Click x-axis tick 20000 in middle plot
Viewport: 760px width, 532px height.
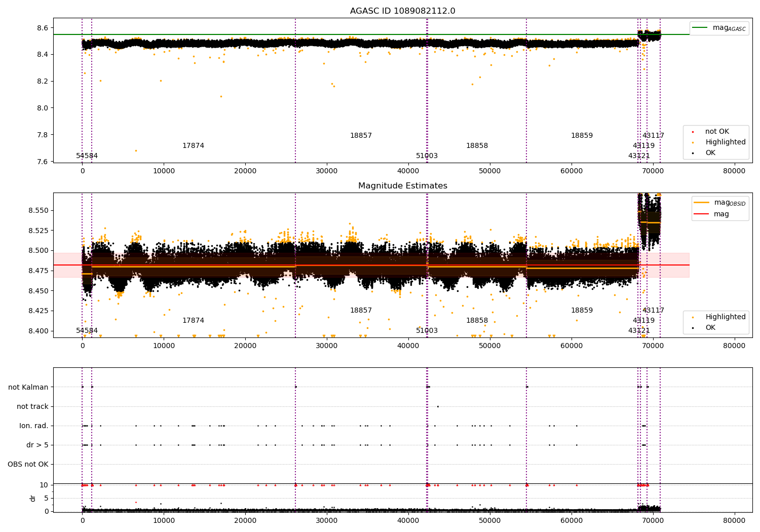(245, 346)
